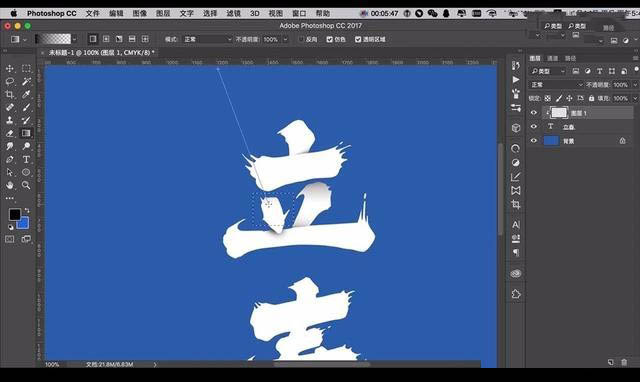Uncheck the 透明区域 transparency checkbox

tap(358, 40)
